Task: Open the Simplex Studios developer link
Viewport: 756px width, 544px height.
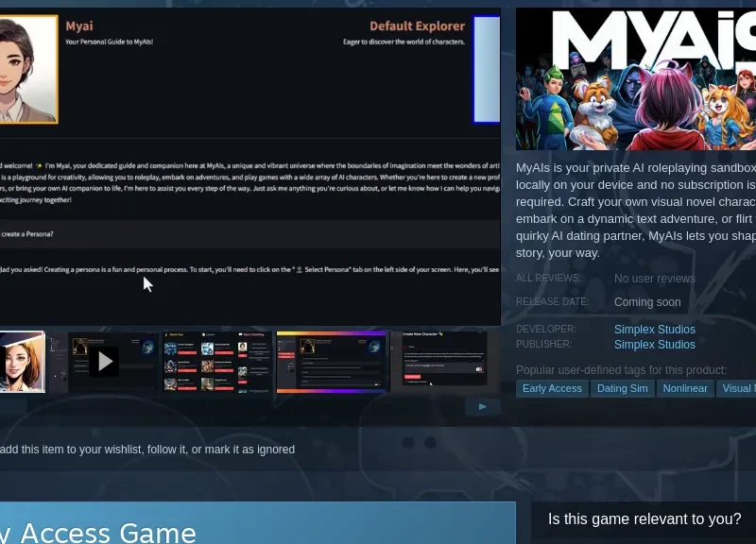Action: tap(654, 330)
